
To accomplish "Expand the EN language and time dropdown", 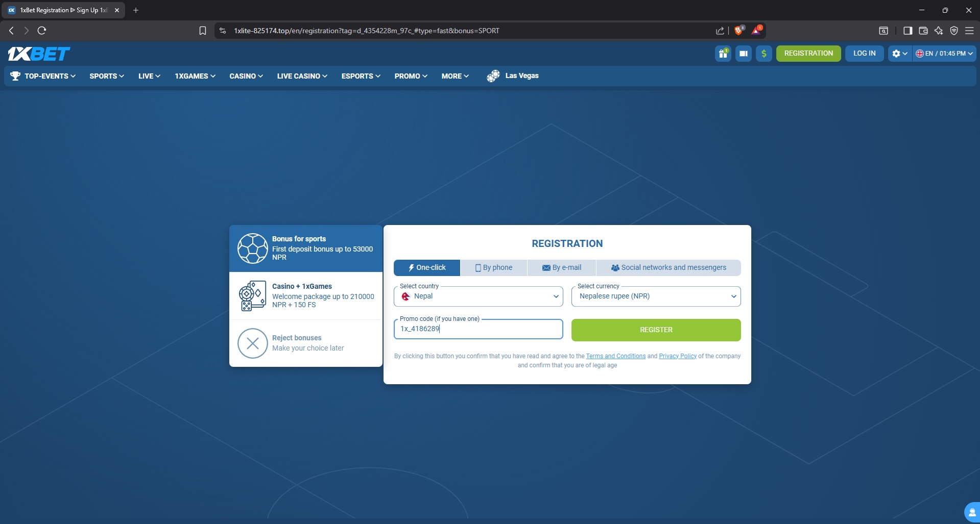I will pyautogui.click(x=944, y=54).
